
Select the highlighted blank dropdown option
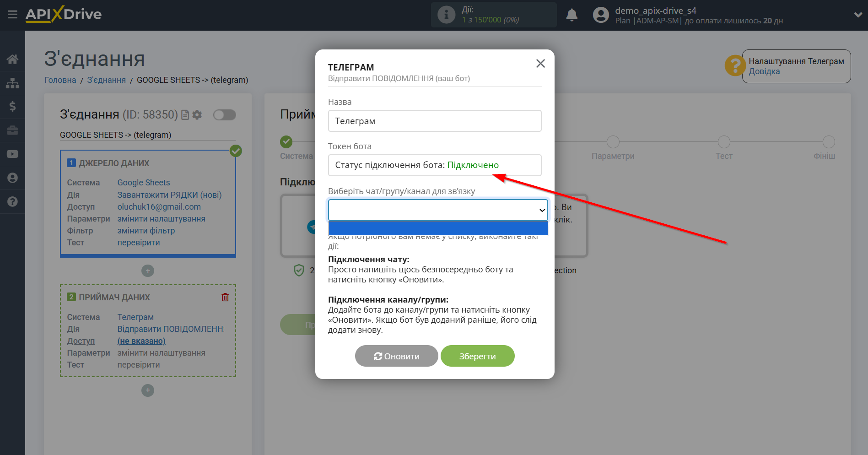(438, 228)
